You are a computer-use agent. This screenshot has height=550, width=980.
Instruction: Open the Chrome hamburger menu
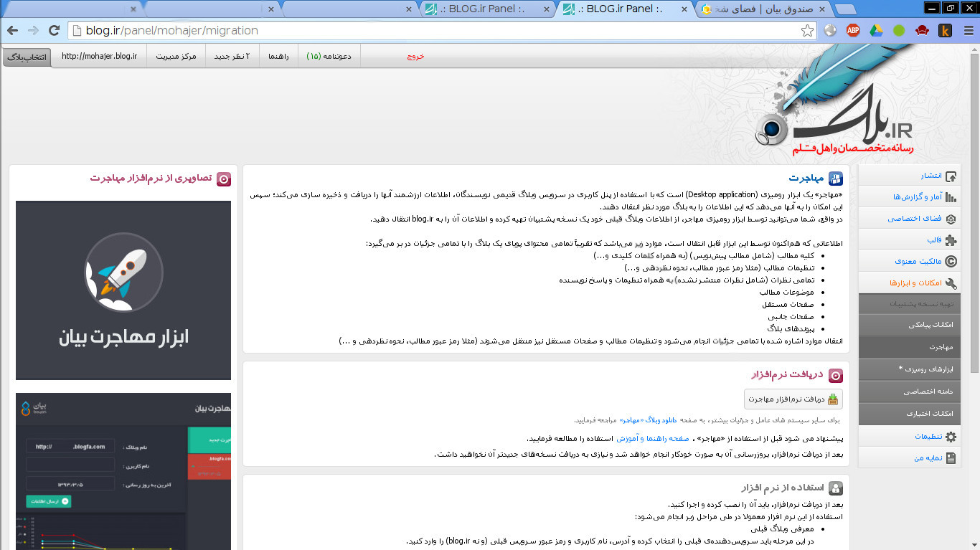coord(966,30)
